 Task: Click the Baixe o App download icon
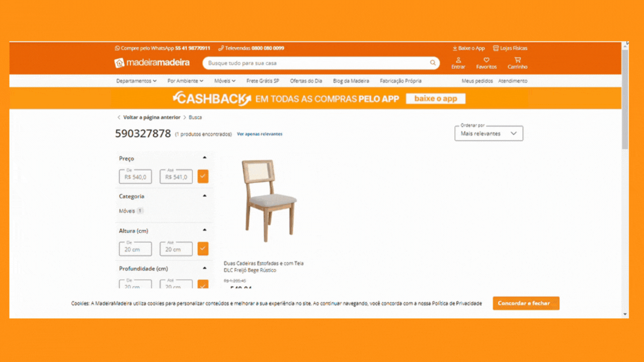click(455, 48)
